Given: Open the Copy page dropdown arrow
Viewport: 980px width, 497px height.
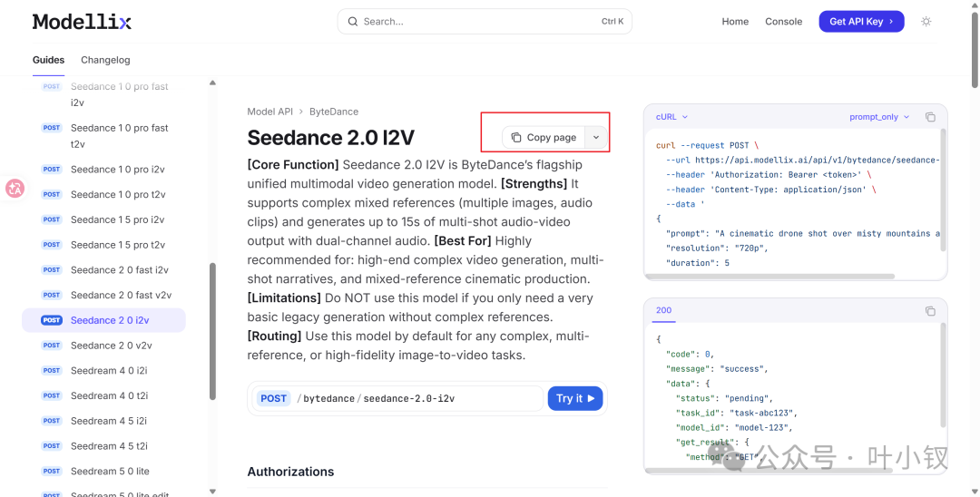Looking at the screenshot, I should click(x=596, y=137).
